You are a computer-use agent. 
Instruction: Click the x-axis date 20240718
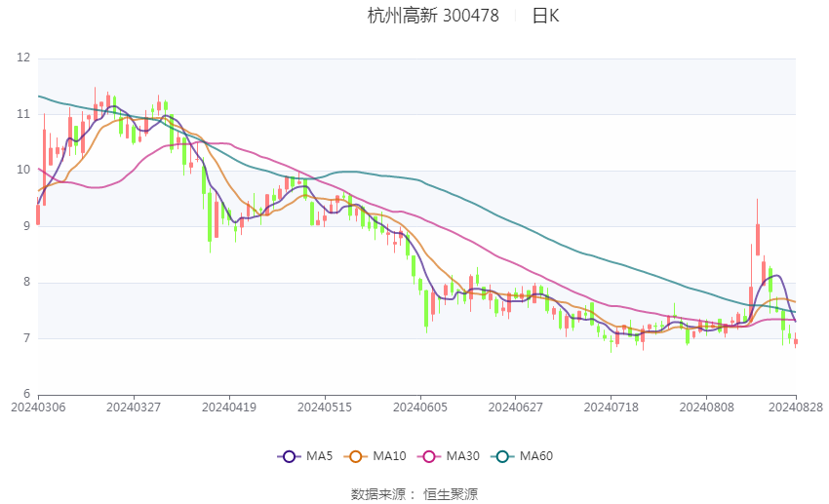coord(612,407)
